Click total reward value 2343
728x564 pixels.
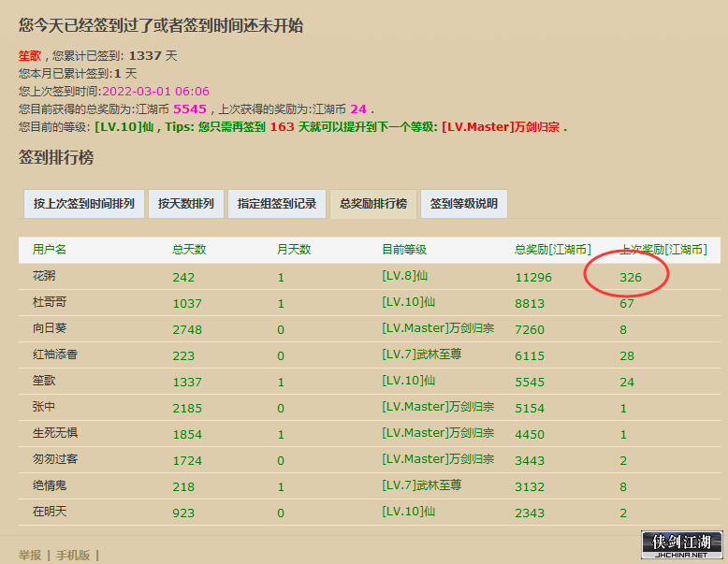click(x=530, y=513)
